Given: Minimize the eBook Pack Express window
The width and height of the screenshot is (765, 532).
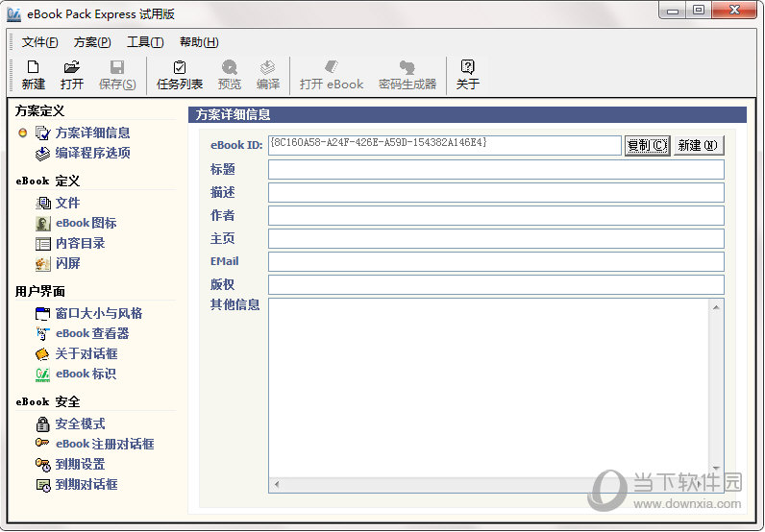Looking at the screenshot, I should click(x=673, y=11).
